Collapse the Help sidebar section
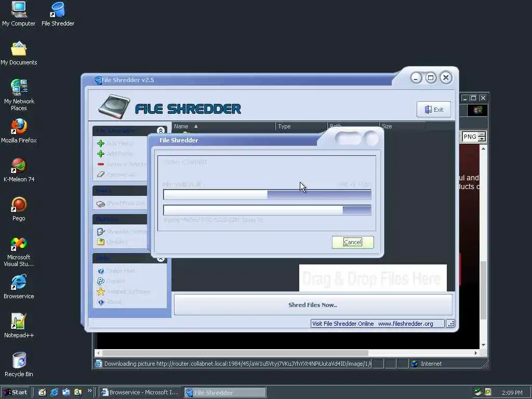 point(161,259)
